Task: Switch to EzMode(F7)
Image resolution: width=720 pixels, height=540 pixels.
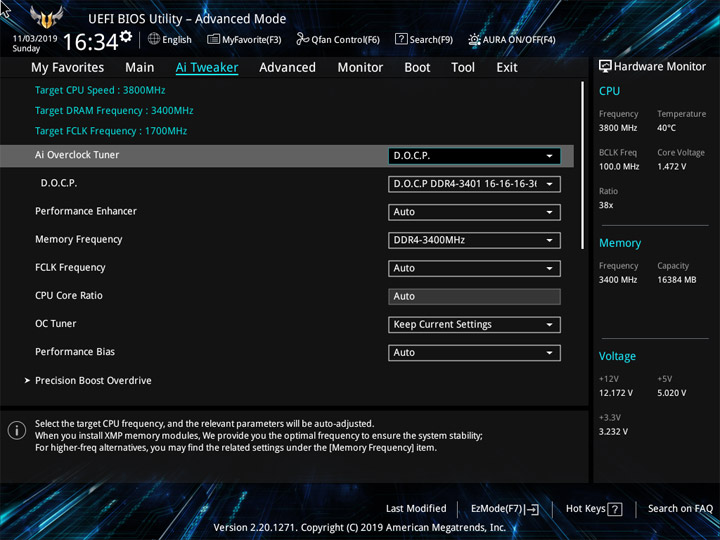Action: point(505,509)
